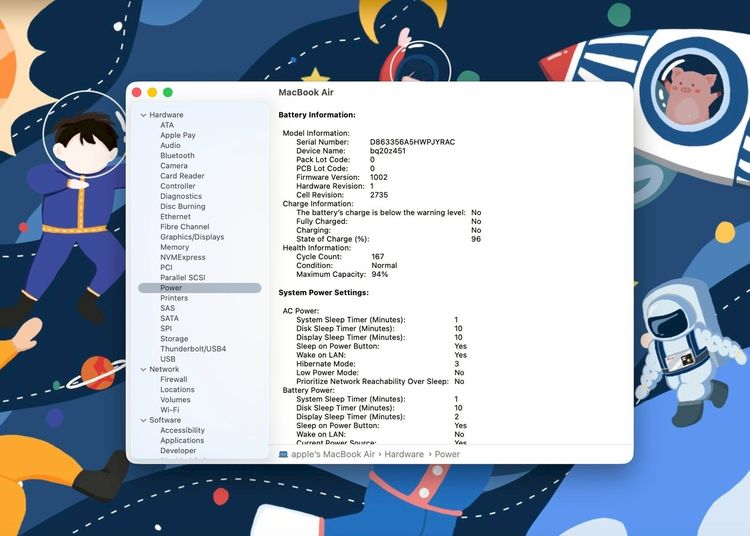Select Accessibility under Software

click(x=182, y=430)
